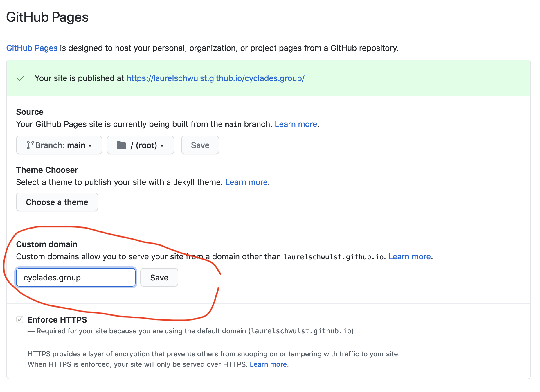Open the published site URL link

click(x=215, y=78)
